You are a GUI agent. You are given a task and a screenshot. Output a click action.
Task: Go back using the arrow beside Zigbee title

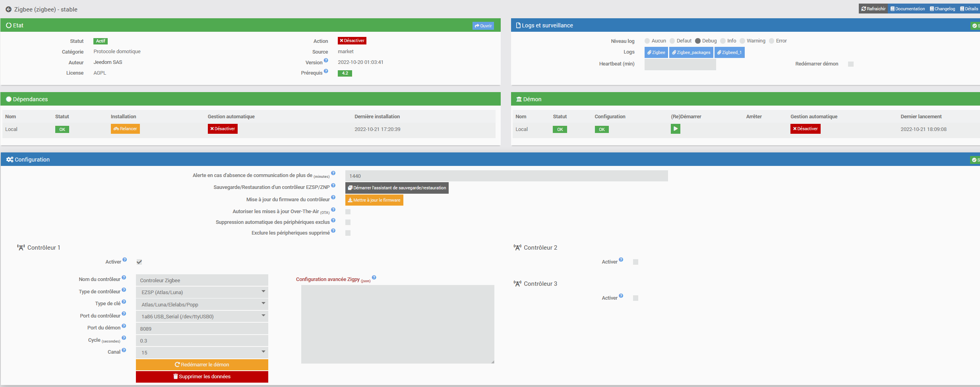point(8,9)
